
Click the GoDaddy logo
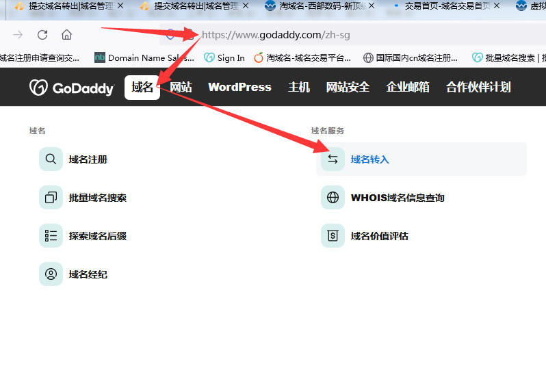pos(72,88)
